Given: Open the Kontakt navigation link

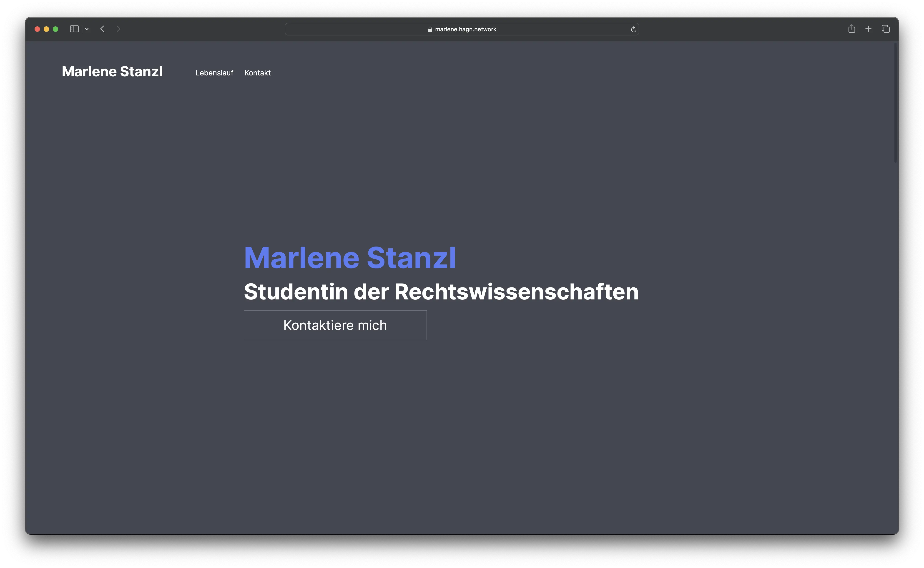Looking at the screenshot, I should click(258, 73).
